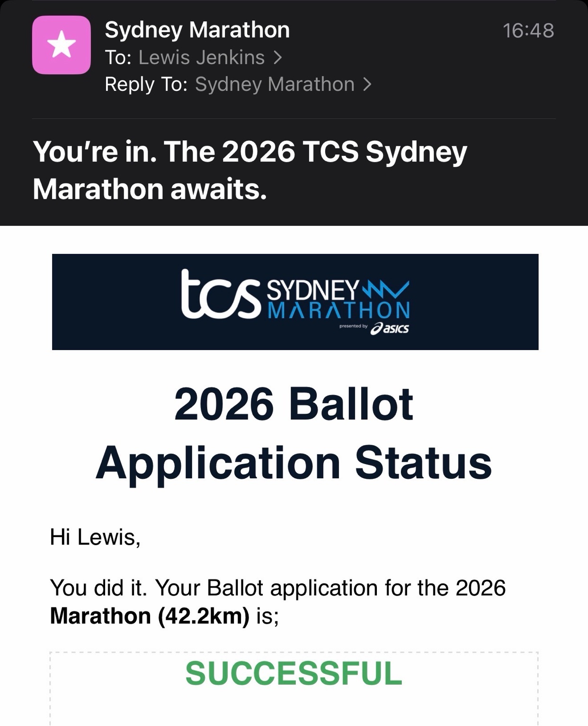Tap the 'Hi Lewis,' greeting
The image size is (588, 726).
pos(95,537)
